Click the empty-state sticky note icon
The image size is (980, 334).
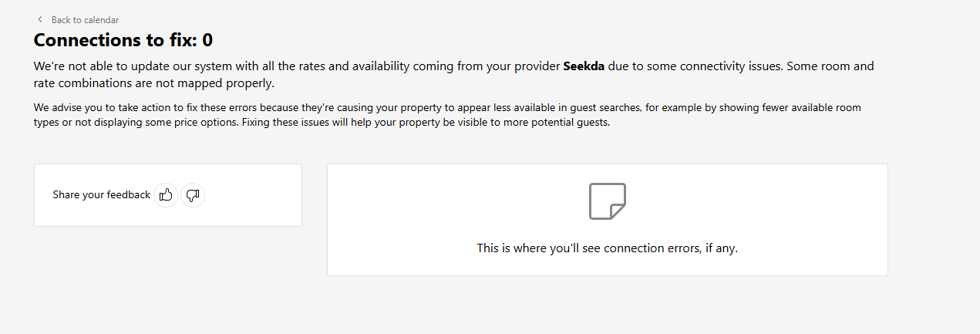(x=607, y=201)
